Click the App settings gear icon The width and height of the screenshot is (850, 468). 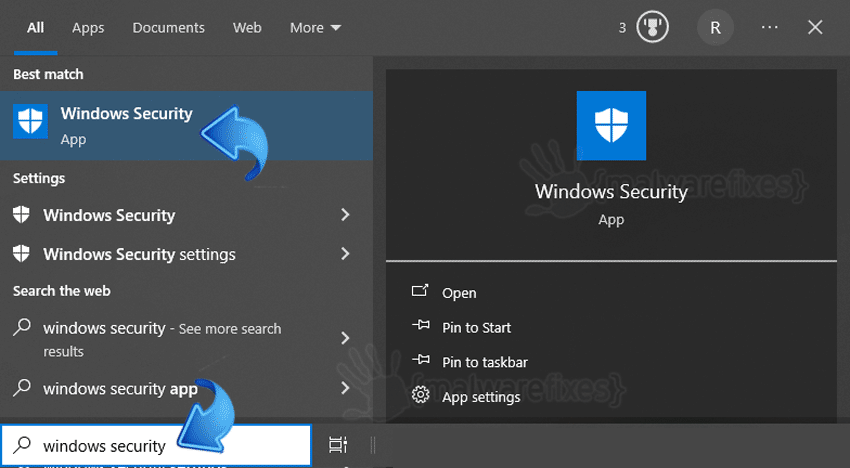point(421,395)
